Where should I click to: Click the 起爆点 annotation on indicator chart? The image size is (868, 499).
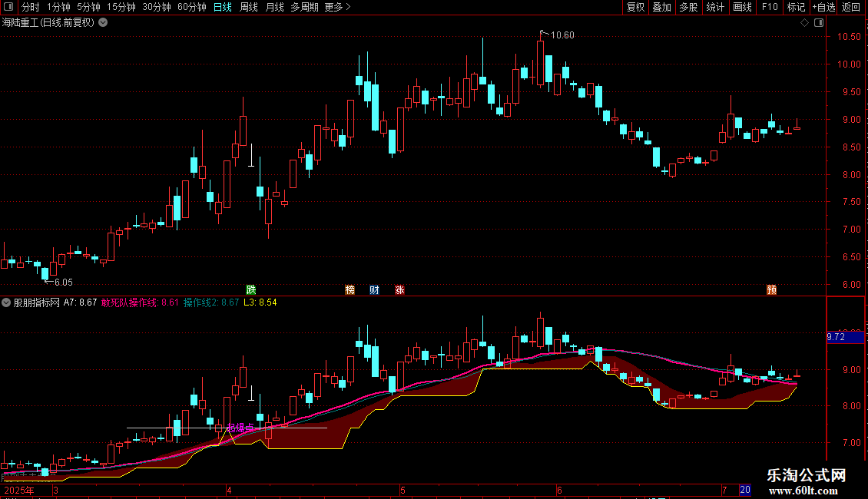point(240,428)
